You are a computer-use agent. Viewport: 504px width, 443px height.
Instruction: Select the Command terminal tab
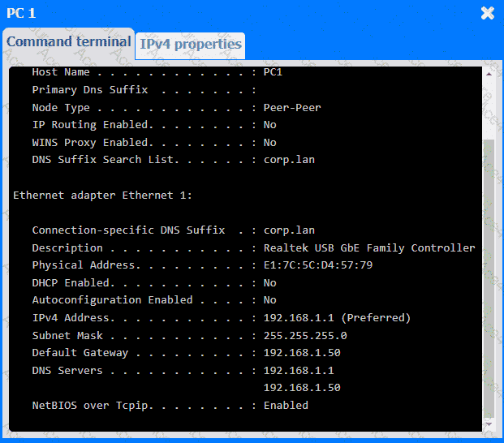tap(68, 41)
